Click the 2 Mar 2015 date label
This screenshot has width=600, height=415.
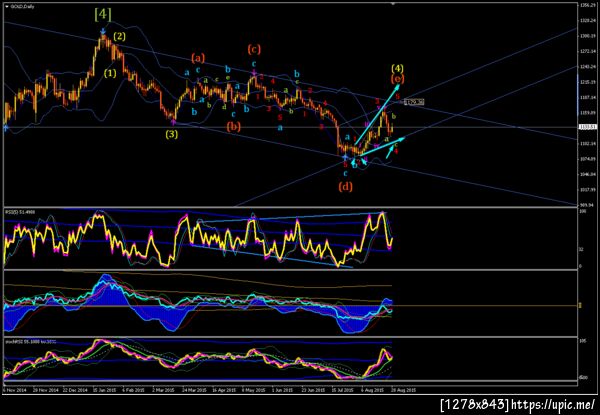click(x=163, y=391)
